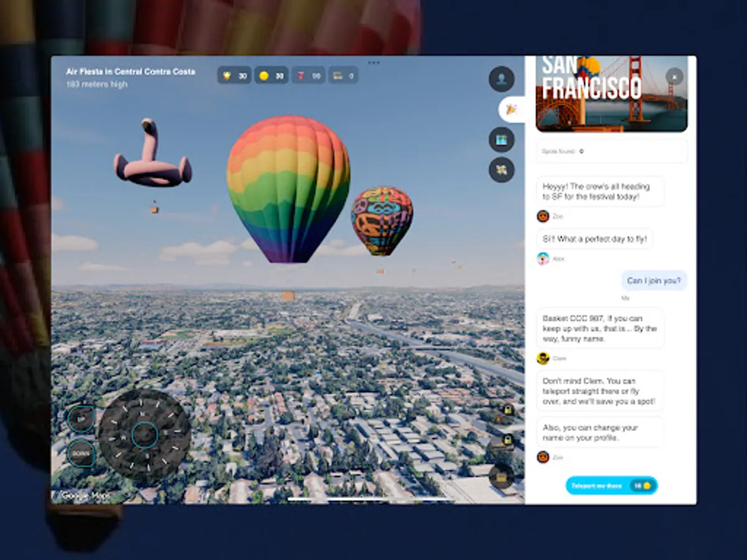Click the Spots found counter field
Viewport: 747px width, 560px height.
(611, 151)
